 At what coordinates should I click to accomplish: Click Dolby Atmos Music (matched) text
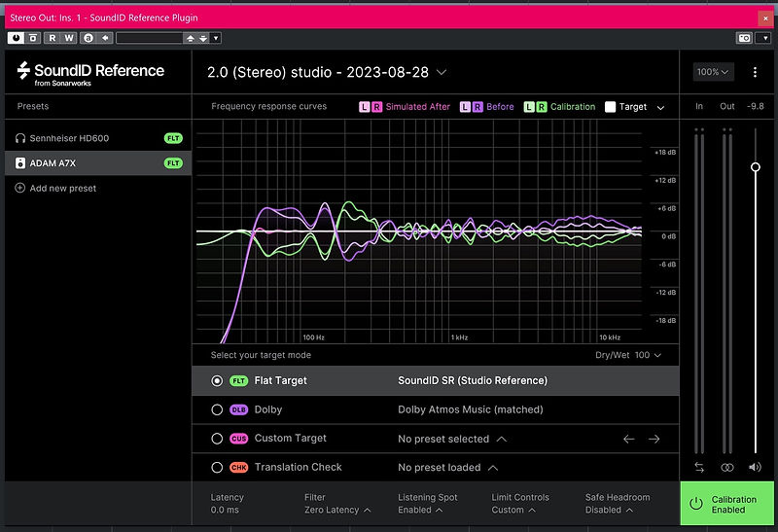pos(471,409)
